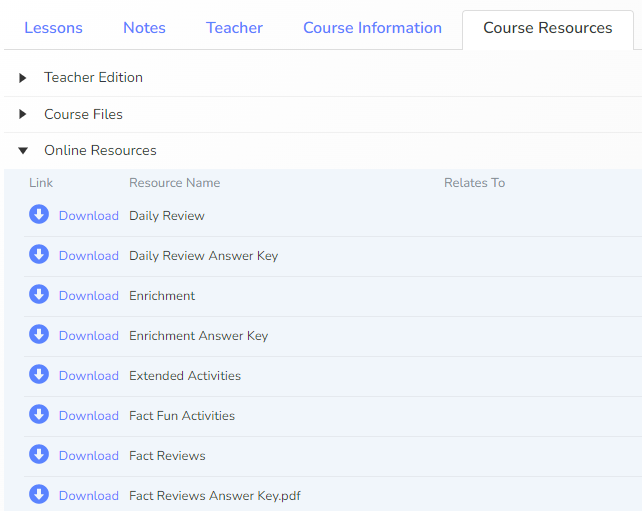Click the Resource Name column header
The height and width of the screenshot is (511, 642).
(x=174, y=183)
